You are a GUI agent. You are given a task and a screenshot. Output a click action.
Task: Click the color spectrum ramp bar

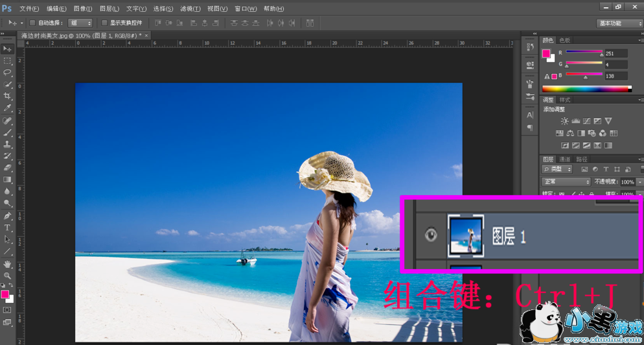[586, 89]
